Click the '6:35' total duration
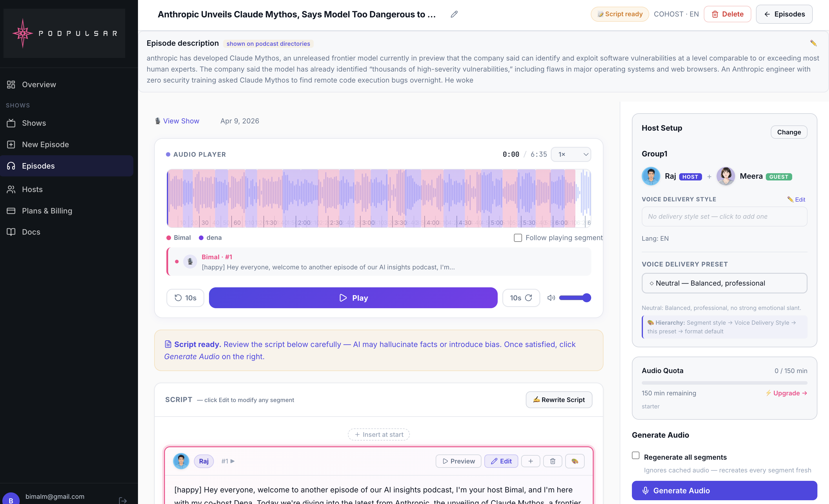 point(539,154)
